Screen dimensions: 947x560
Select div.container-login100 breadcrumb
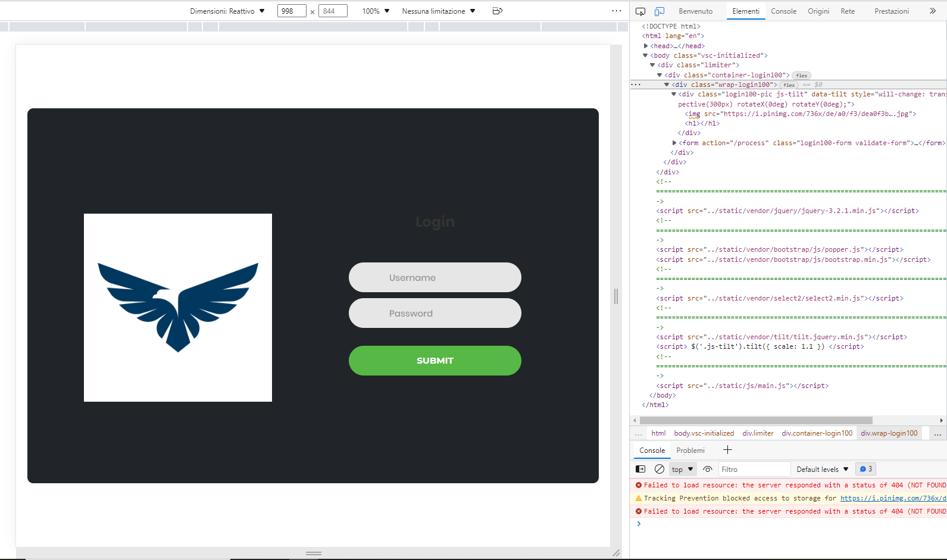(x=817, y=433)
